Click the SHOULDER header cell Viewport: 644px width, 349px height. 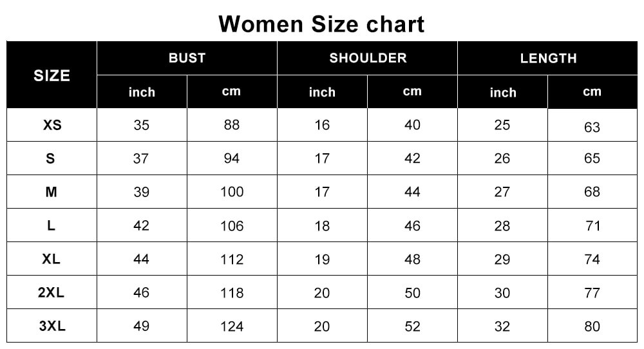[x=368, y=58]
